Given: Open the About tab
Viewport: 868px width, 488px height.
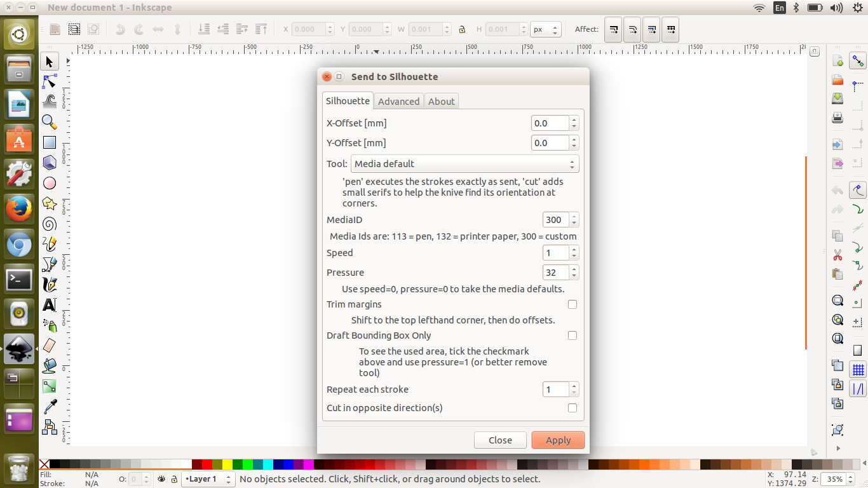Looking at the screenshot, I should [x=441, y=101].
